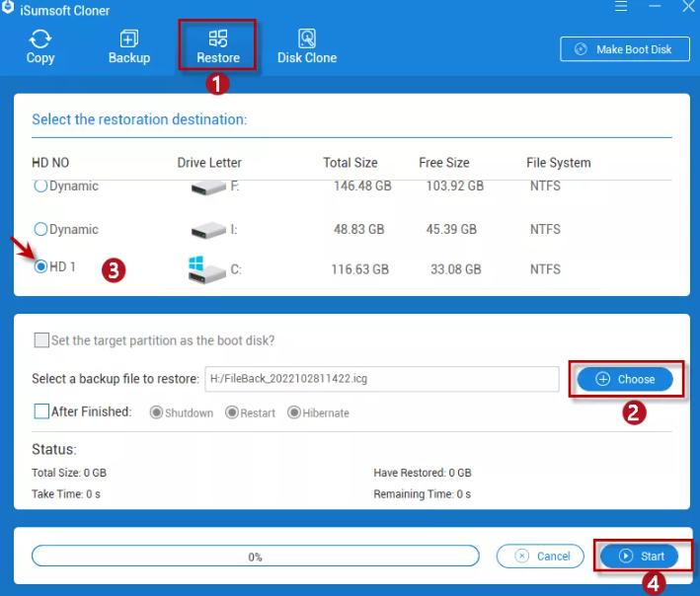Click the Total Size: 0 GB status text
This screenshot has height=596, width=700.
(x=69, y=473)
